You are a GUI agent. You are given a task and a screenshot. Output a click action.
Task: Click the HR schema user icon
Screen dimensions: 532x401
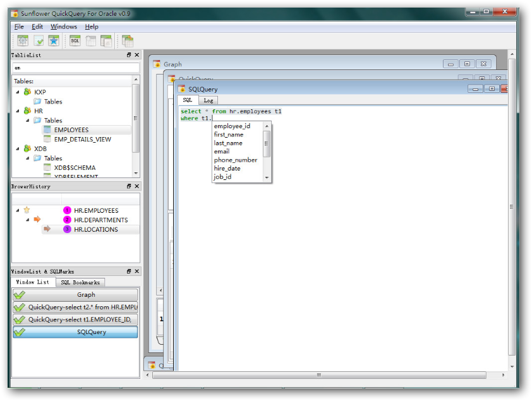coord(27,111)
